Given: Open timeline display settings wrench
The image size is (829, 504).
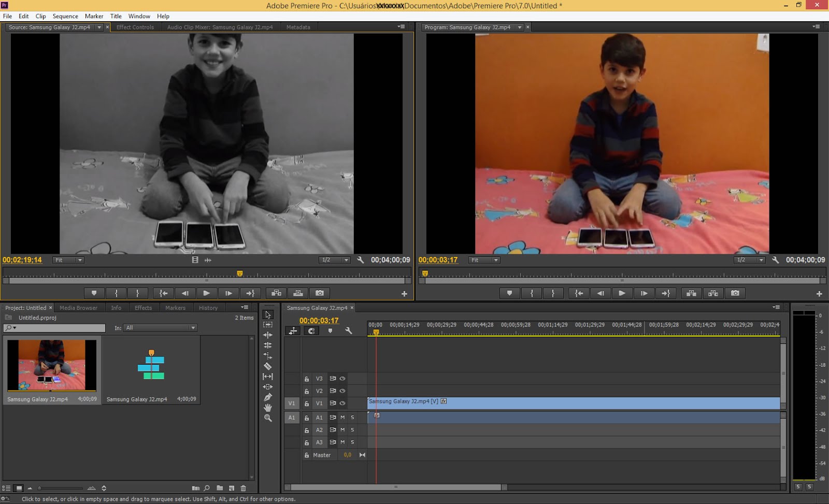Looking at the screenshot, I should tap(349, 330).
